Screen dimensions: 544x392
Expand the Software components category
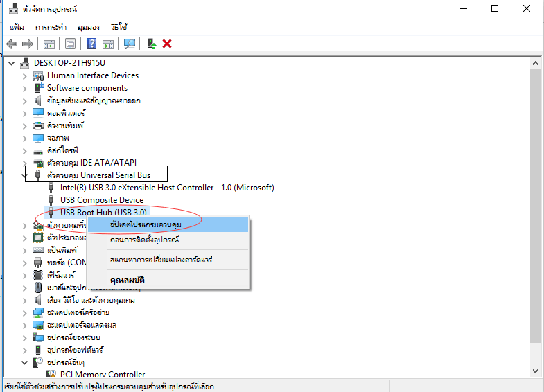(25, 88)
